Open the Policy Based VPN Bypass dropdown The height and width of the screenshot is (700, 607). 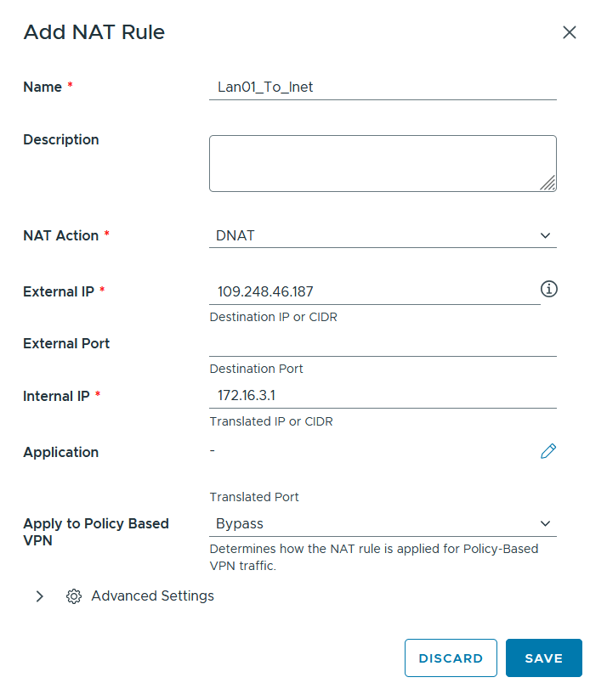coord(383,523)
